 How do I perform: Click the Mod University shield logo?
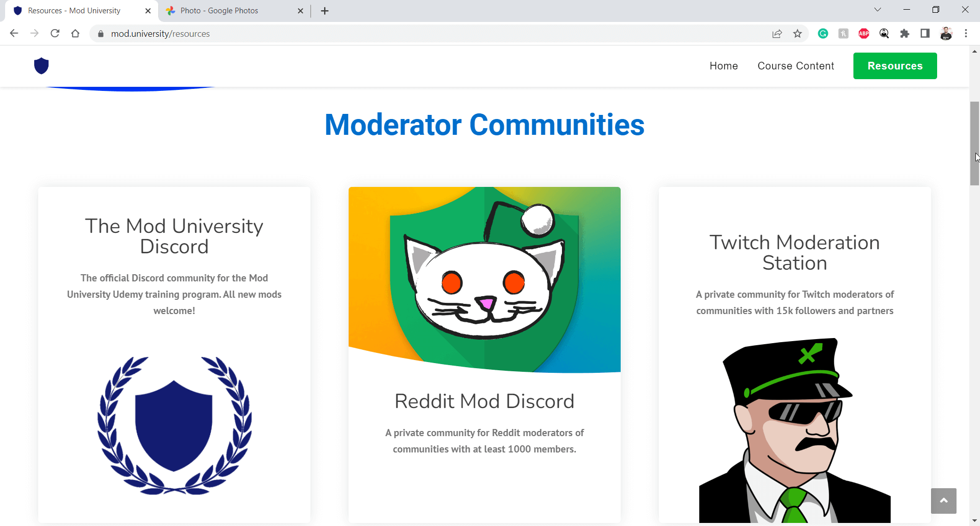click(x=41, y=66)
